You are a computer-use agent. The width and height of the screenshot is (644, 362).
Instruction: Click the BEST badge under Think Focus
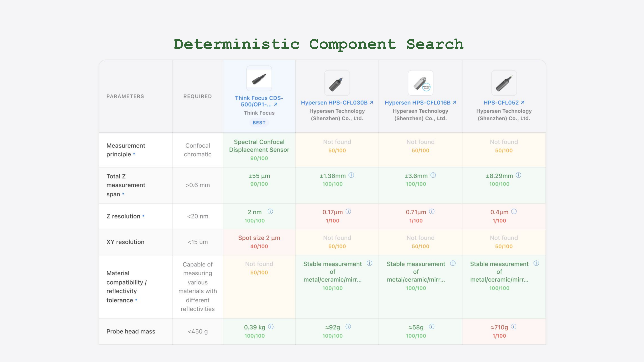pyautogui.click(x=259, y=123)
